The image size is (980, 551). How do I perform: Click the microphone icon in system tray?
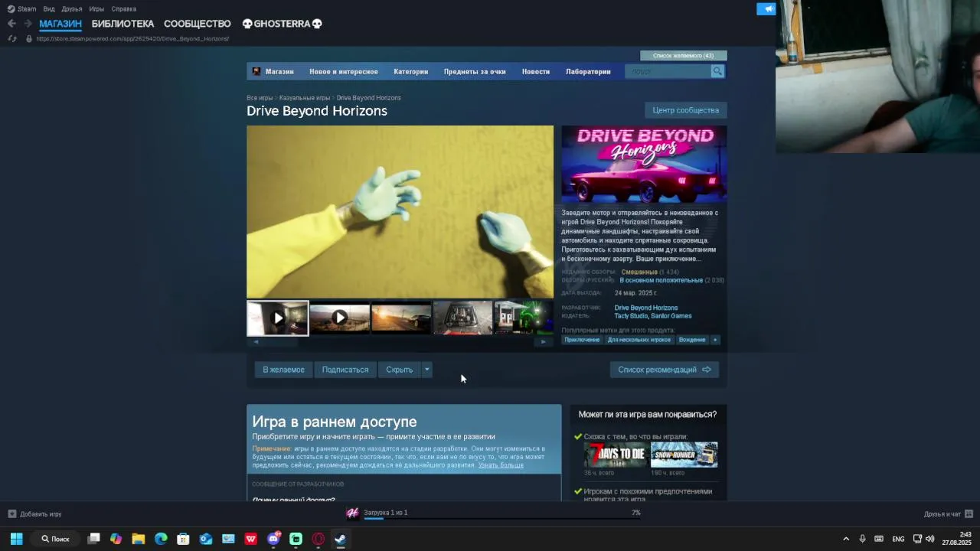[862, 539]
